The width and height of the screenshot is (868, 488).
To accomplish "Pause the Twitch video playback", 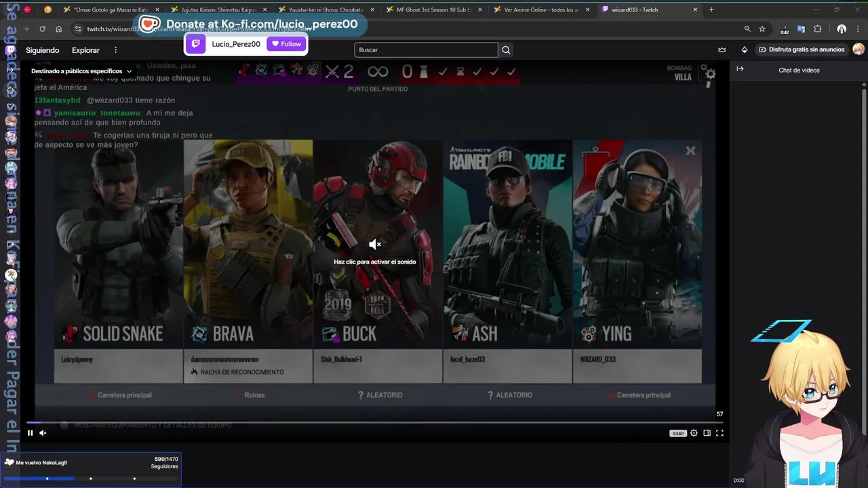I will coord(30,432).
